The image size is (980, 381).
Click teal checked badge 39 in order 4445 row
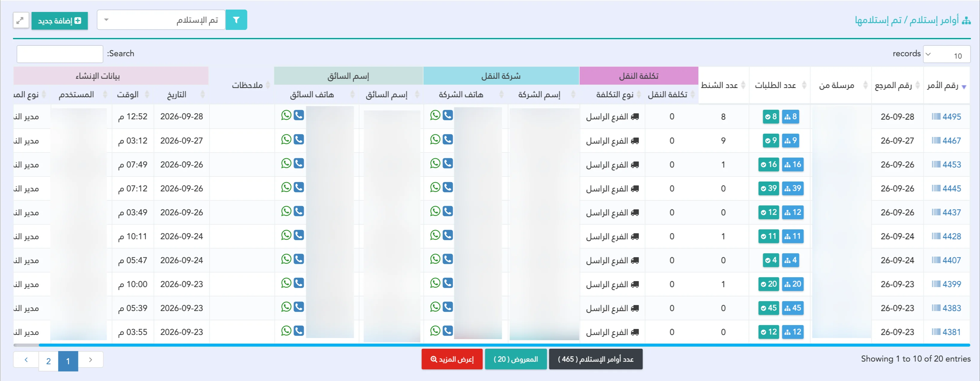pos(769,188)
